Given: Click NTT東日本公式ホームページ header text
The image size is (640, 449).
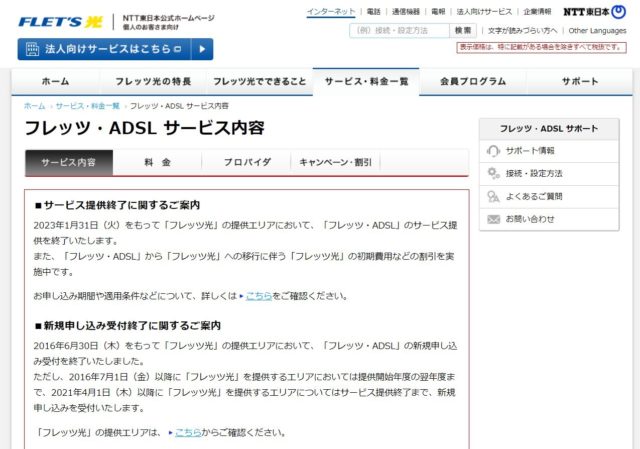Looking at the screenshot, I should 169,18.
